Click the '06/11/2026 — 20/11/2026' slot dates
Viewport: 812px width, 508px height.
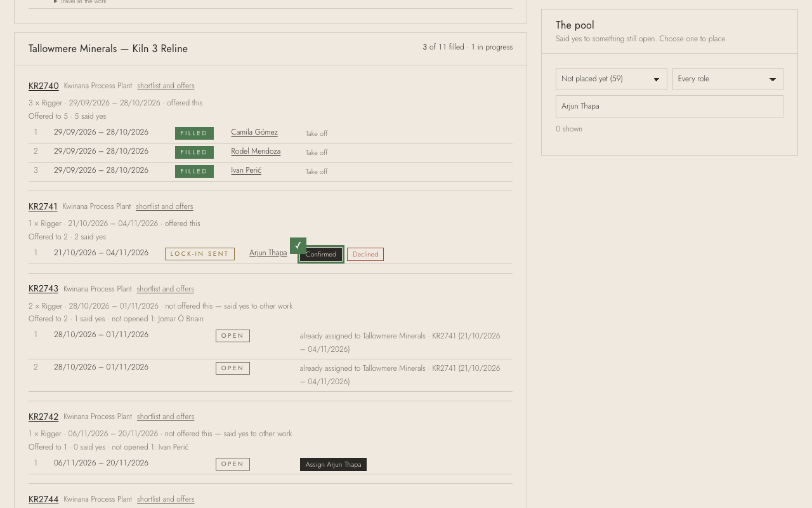coord(101,463)
